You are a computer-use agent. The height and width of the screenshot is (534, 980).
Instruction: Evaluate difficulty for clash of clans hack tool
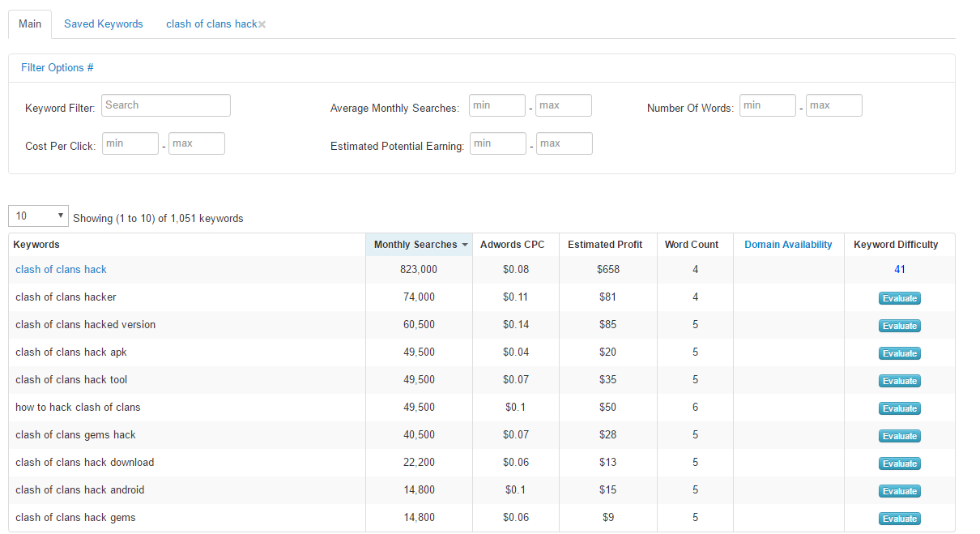(x=900, y=381)
